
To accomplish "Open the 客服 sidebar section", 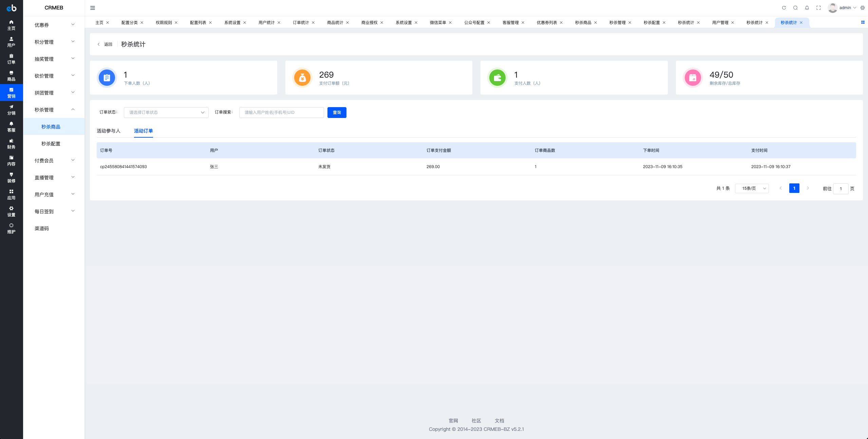I will point(11,126).
